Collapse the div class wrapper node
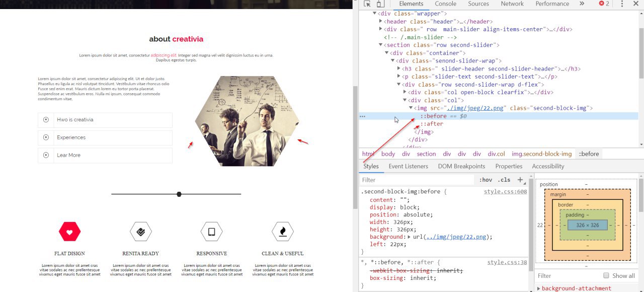644x292 pixels. 375,14
